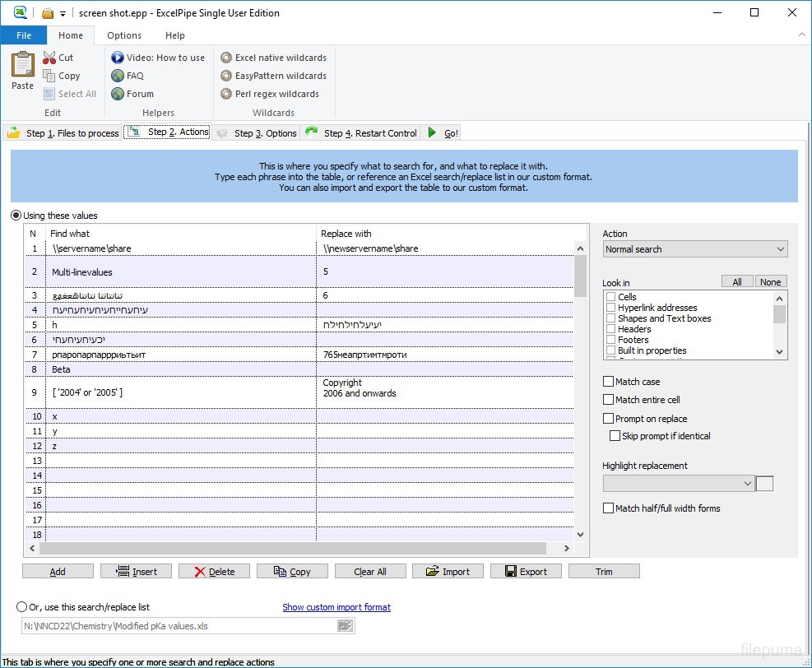Open the Show custom import format link

[x=336, y=607]
